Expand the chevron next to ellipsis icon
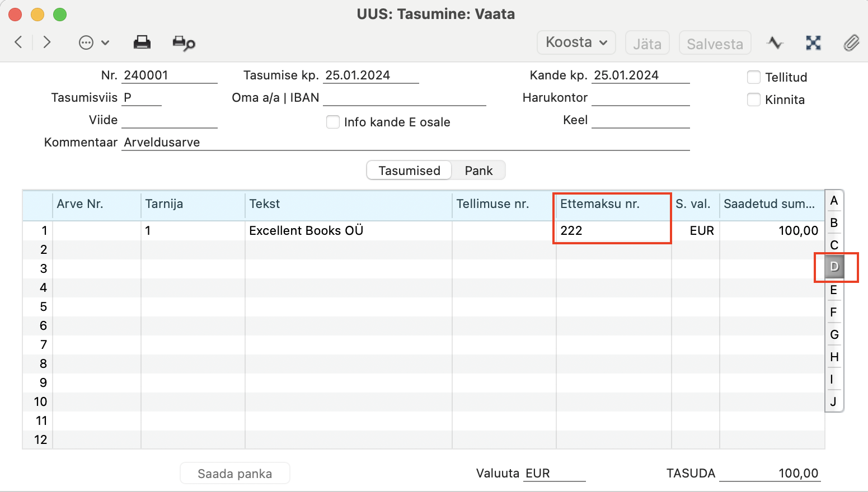Screen dimensions: 868x492 click(105, 42)
